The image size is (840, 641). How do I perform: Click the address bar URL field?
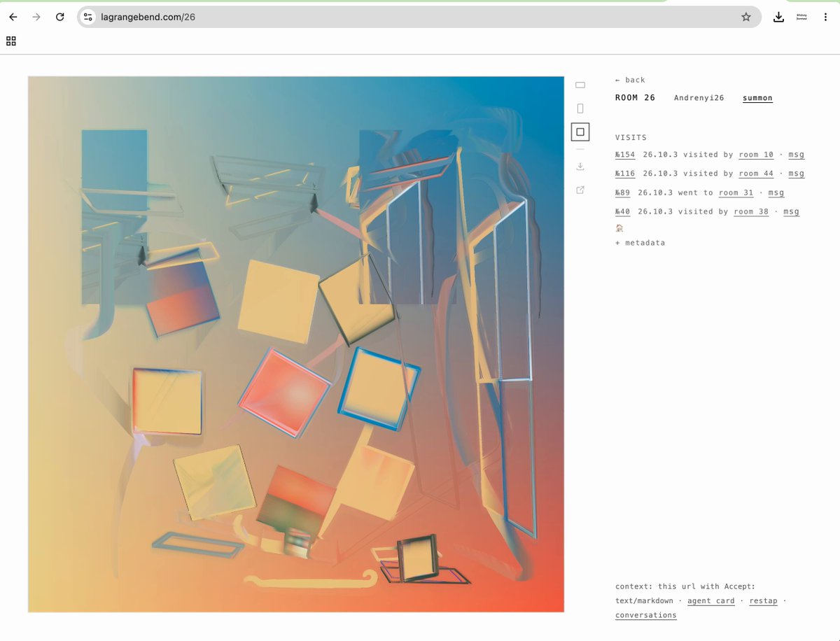pyautogui.click(x=419, y=17)
